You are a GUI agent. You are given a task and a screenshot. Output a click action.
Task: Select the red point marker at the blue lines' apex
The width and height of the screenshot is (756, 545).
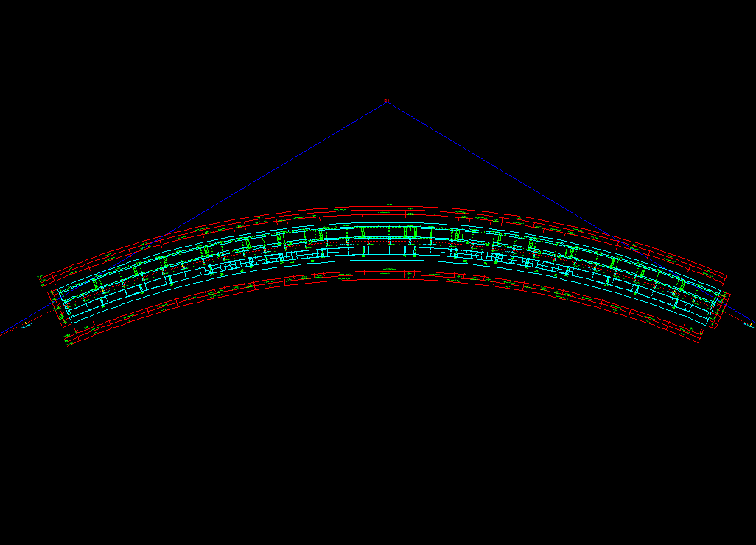[x=387, y=101]
